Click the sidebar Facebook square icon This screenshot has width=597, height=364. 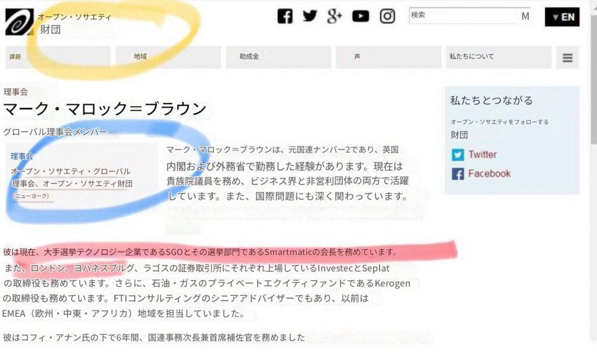click(x=458, y=174)
